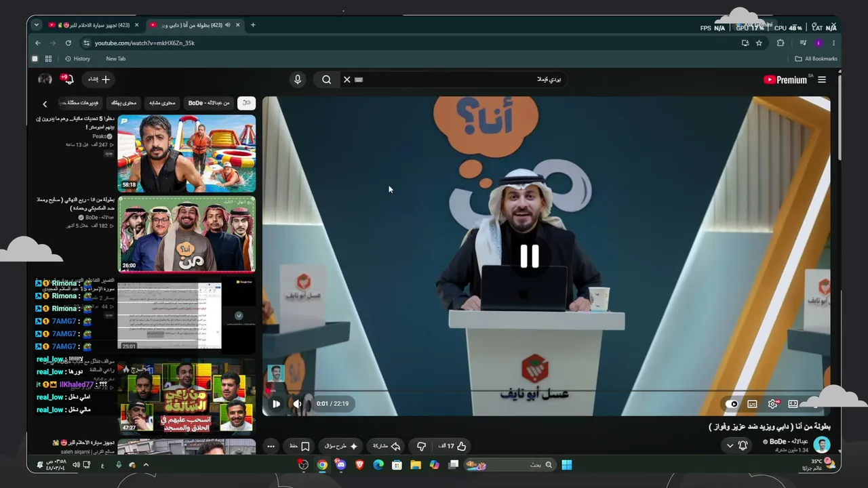
Task: Mute the video using the speaker icon
Action: pos(297,403)
